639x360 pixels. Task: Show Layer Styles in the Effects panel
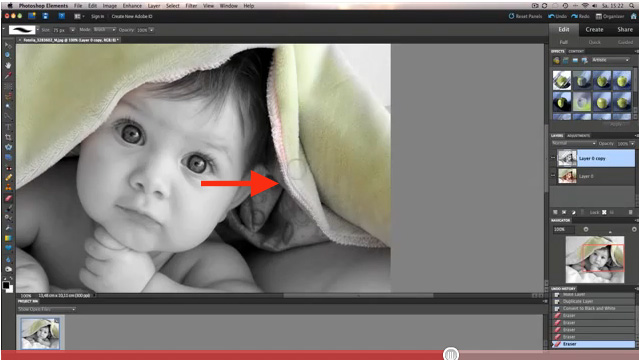[x=566, y=60]
